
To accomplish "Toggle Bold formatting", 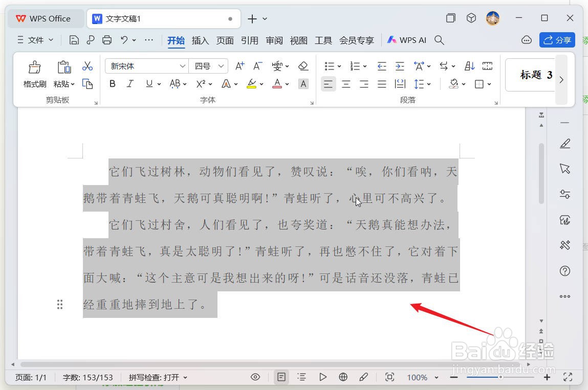I will coord(112,84).
